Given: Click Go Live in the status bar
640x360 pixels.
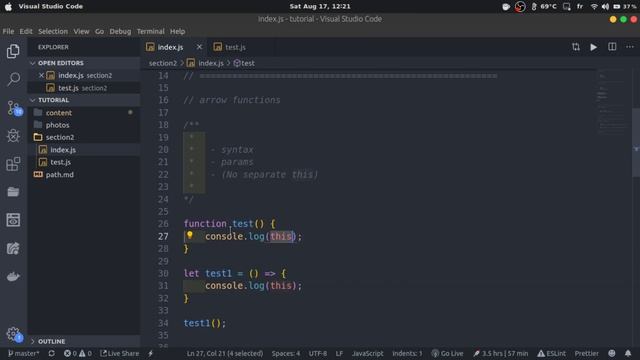Looking at the screenshot, I should pyautogui.click(x=447, y=353).
